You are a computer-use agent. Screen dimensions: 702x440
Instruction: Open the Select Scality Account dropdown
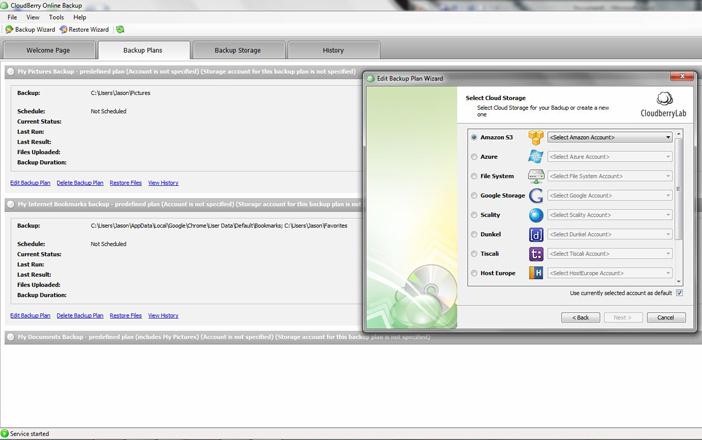tap(610, 215)
